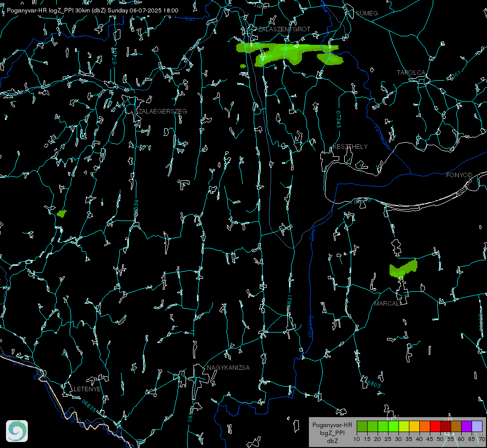
Task: Click the radar title text Poganyvar-HR logZ_PPI
Action: tap(40, 10)
